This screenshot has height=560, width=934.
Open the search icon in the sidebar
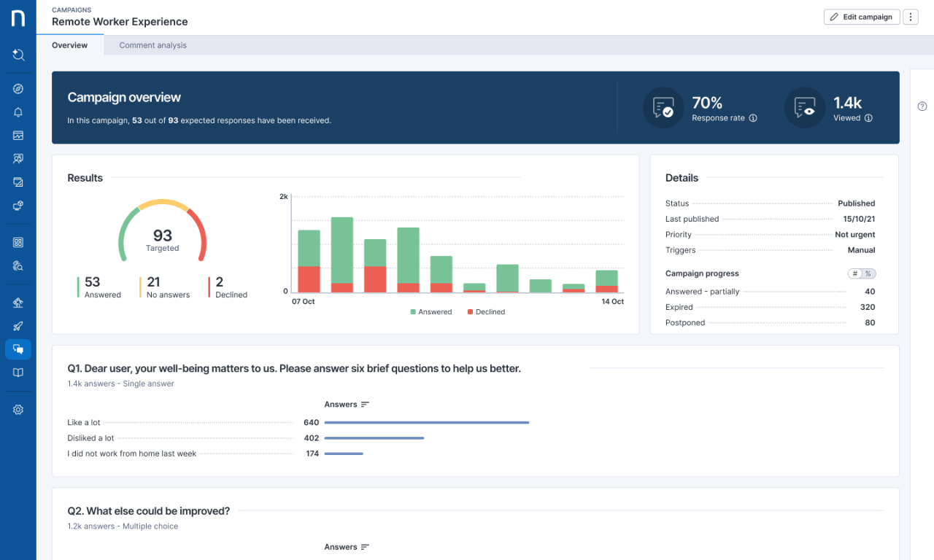click(x=18, y=55)
